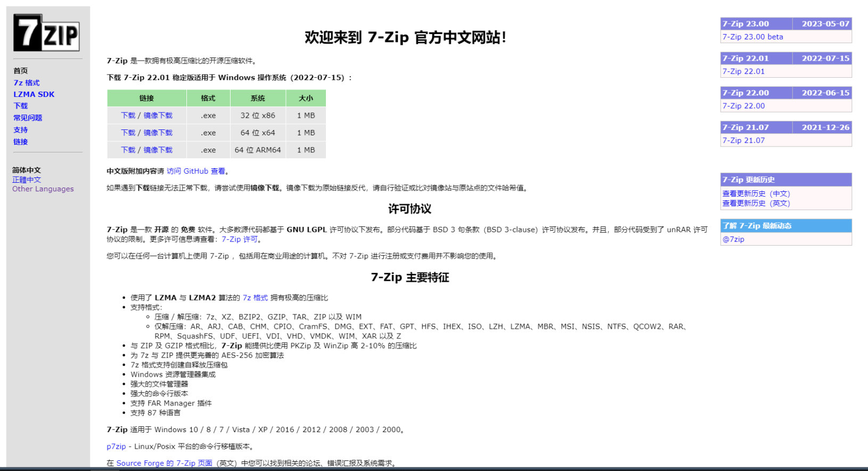This screenshot has width=868, height=471.
Task: Click the 支持 FAR Manager 插件 list item
Action: click(x=171, y=403)
